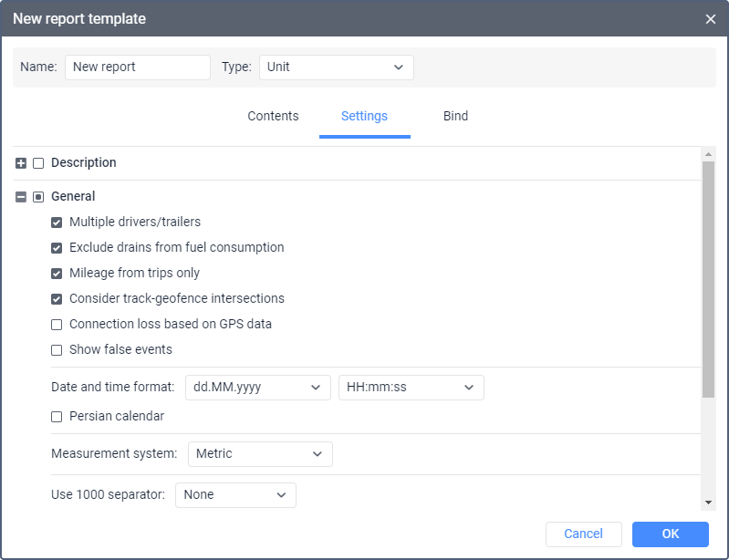Click in the report Name field
This screenshot has width=729, height=560.
(137, 67)
